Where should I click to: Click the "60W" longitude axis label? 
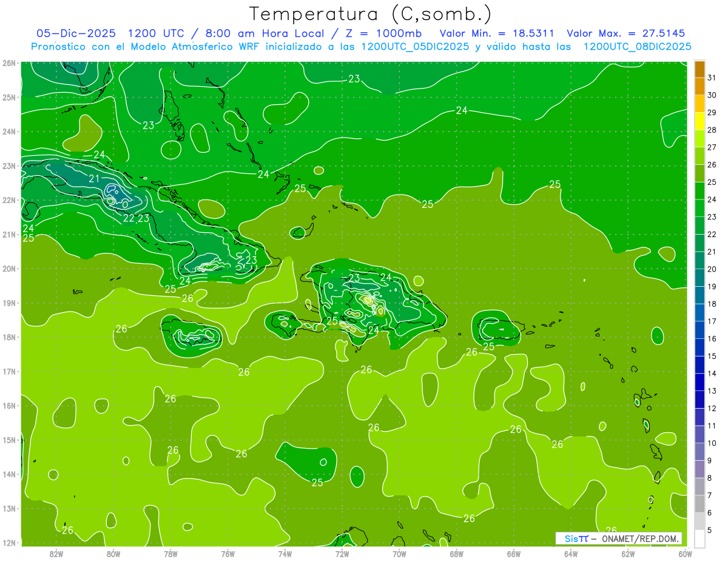coord(685,554)
